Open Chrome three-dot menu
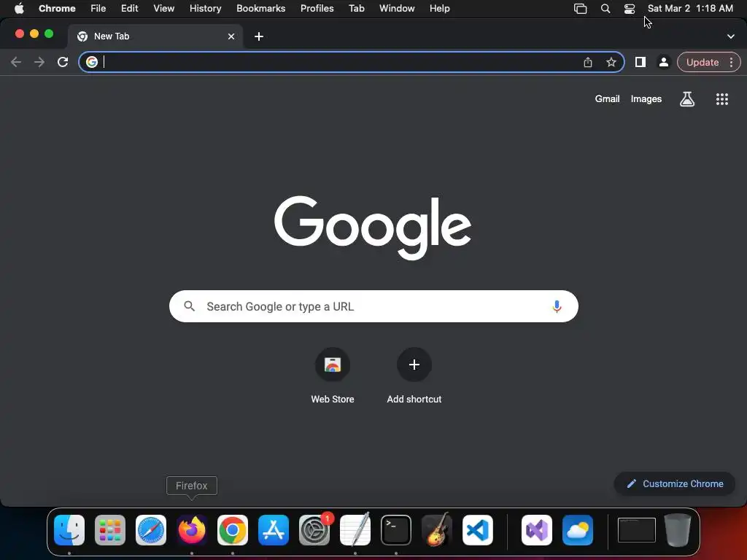This screenshot has height=560, width=747. pos(731,62)
